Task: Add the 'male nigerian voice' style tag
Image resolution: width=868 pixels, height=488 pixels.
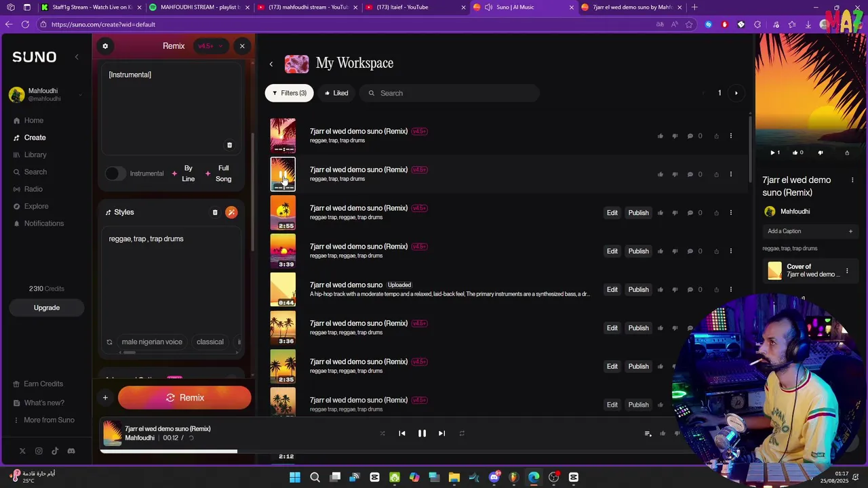Action: pyautogui.click(x=152, y=342)
